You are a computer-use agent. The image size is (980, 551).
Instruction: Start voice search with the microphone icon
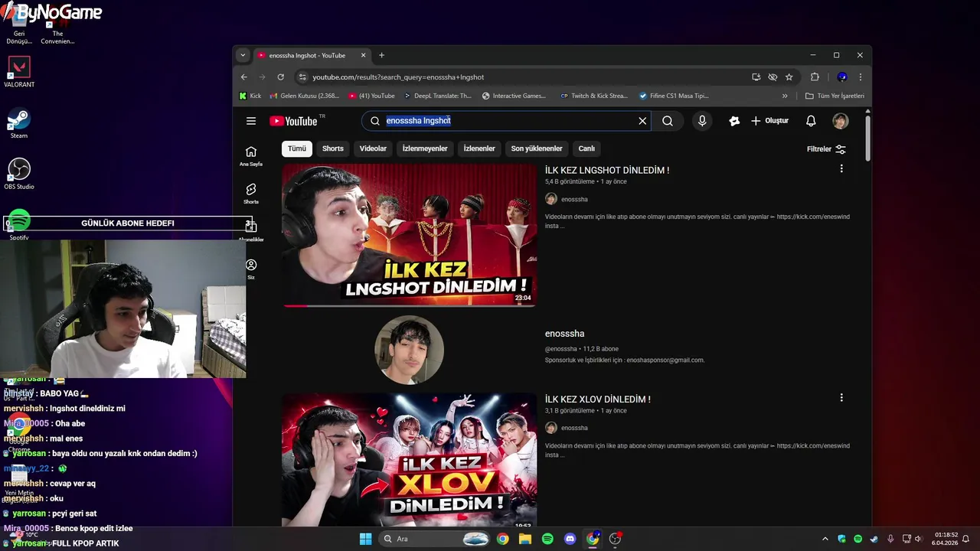702,121
